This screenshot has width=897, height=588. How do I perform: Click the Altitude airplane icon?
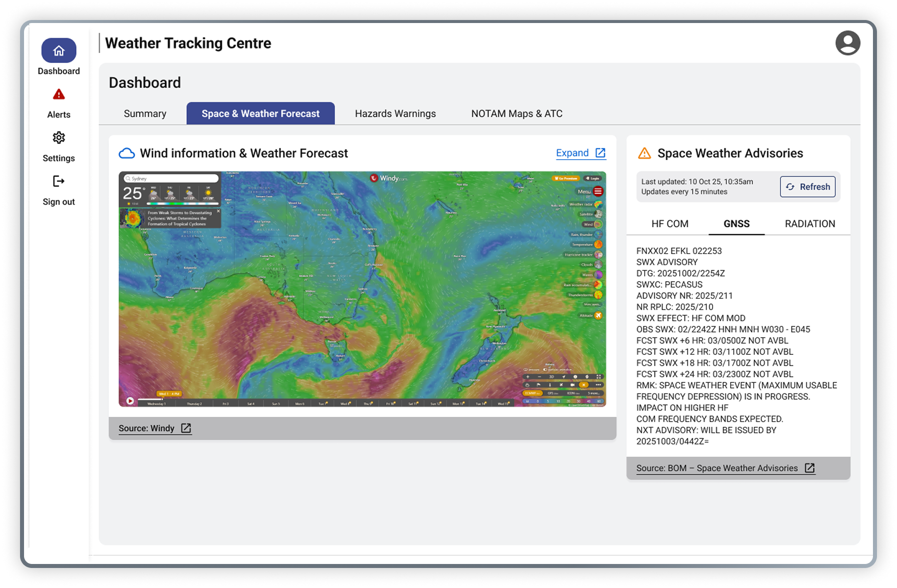(598, 315)
